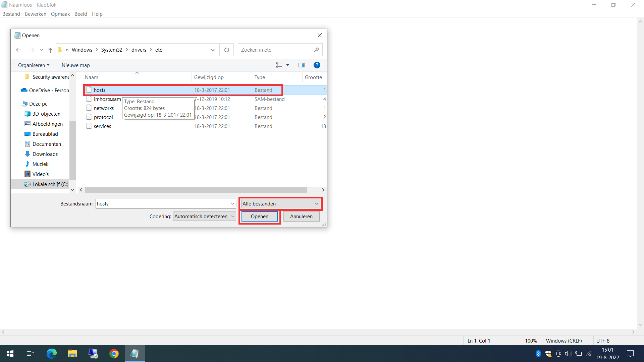The height and width of the screenshot is (362, 644).
Task: Expand the Bestandsnaam filename dropdown
Action: 233,203
